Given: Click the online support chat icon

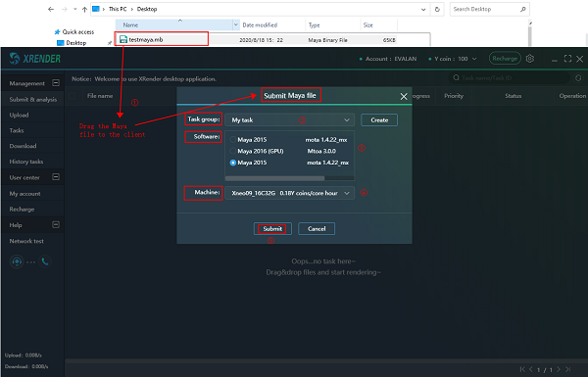Looking at the screenshot, I should point(17,261).
